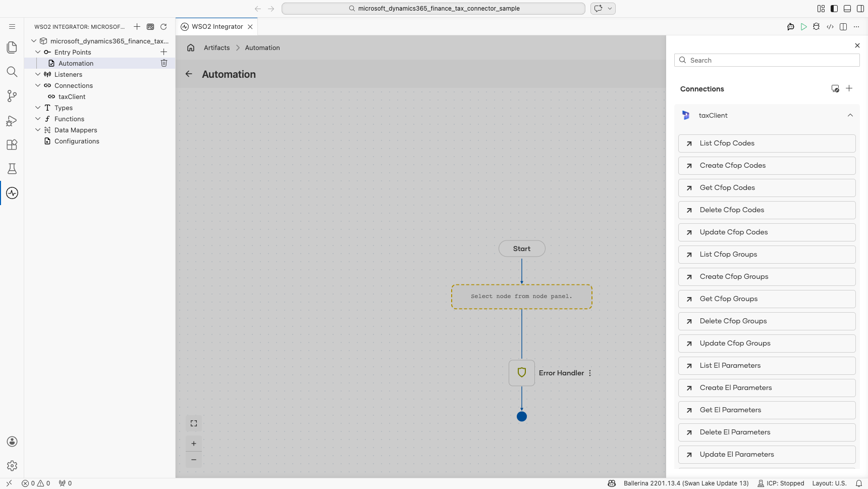Click the overview icon in sidebar header
The image size is (868, 489).
[x=150, y=27]
